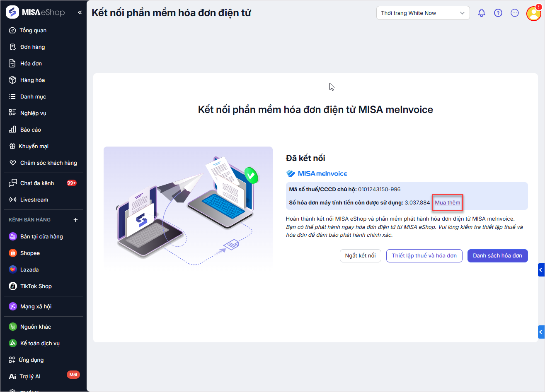Click the Đã kết nối status heading
The image size is (545, 392).
305,158
